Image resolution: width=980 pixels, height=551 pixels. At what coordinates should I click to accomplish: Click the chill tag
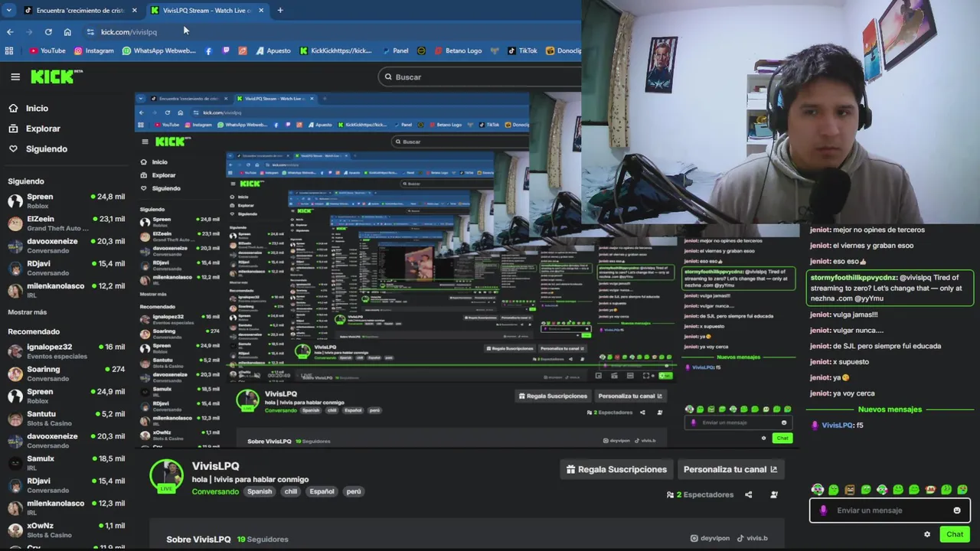point(291,491)
